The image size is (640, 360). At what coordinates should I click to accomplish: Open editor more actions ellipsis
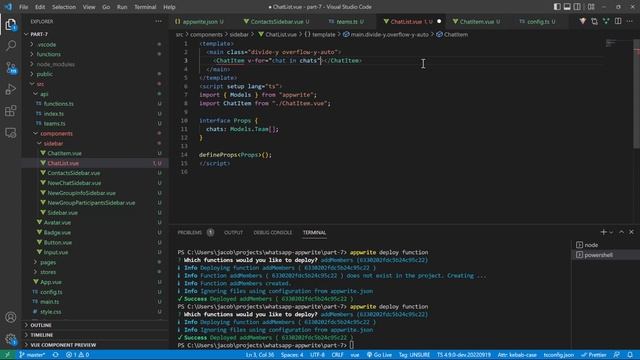630,21
